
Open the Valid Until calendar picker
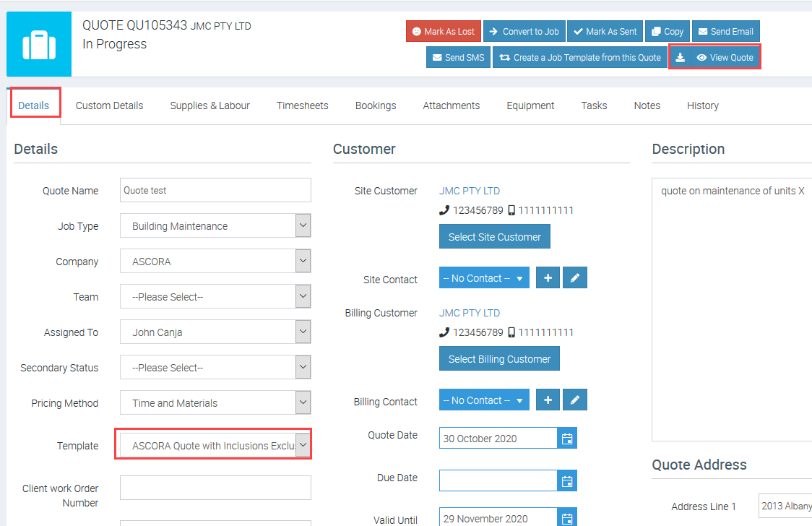pyautogui.click(x=567, y=518)
